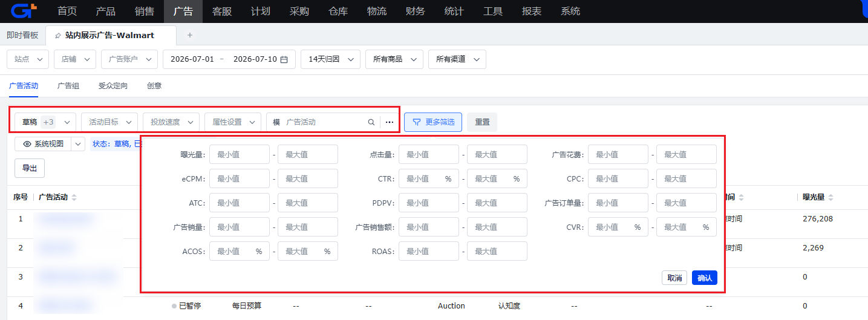Click the CVR maximum percent field
The image size is (868, 320).
[x=687, y=227]
